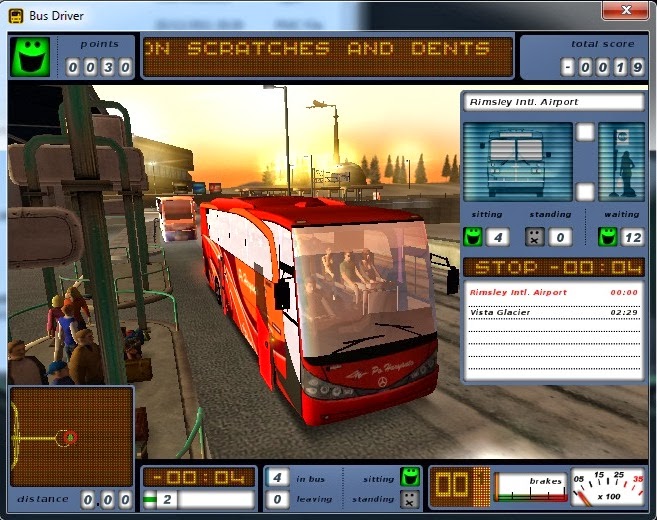Click the Rimsley Intl. Airport stop name field
Viewport: 657px width, 520px height.
point(554,102)
